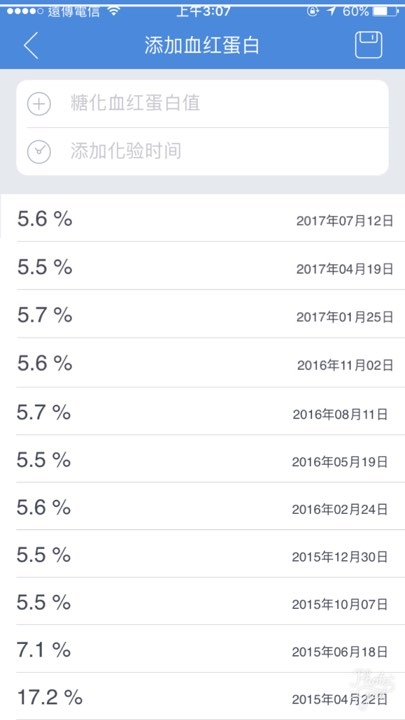This screenshot has width=405, height=720.
Task: Tap the clock icon beside 添加化验时间
Action: coord(39,152)
